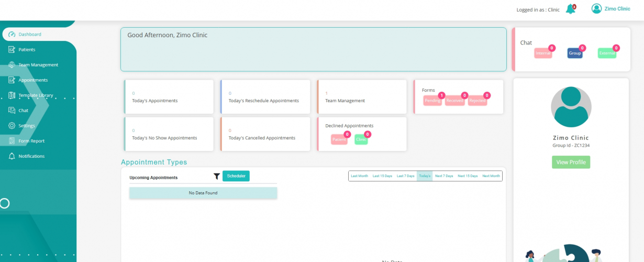Click Clinic declined appointments badge
Viewport: 644px width, 262px height.
click(x=361, y=139)
